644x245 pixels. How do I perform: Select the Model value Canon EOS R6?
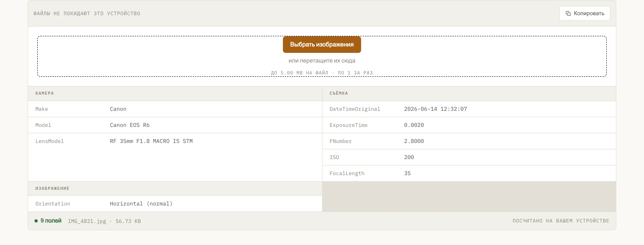tap(129, 125)
